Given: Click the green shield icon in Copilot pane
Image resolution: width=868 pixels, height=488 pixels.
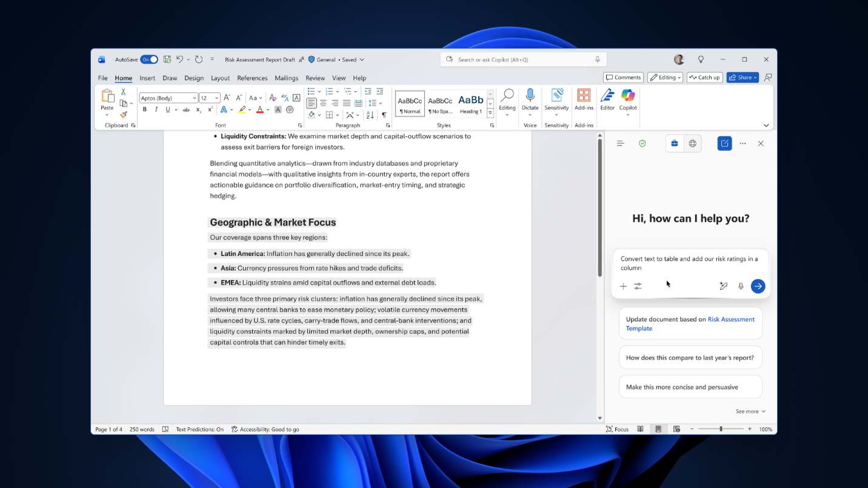Looking at the screenshot, I should pyautogui.click(x=643, y=144).
